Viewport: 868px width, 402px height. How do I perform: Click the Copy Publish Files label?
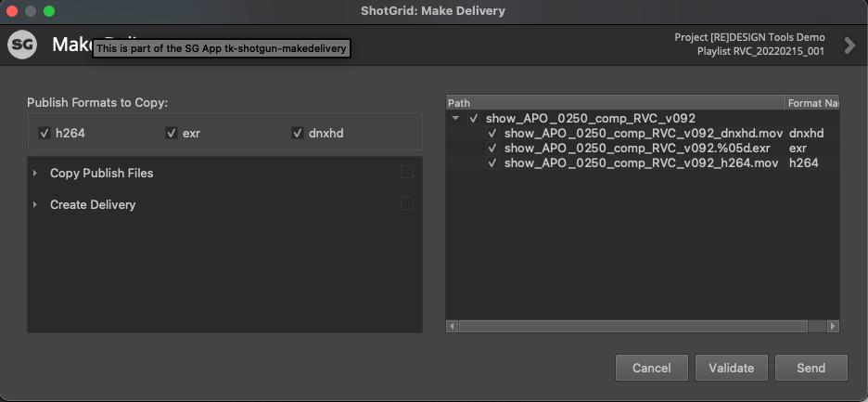(101, 173)
